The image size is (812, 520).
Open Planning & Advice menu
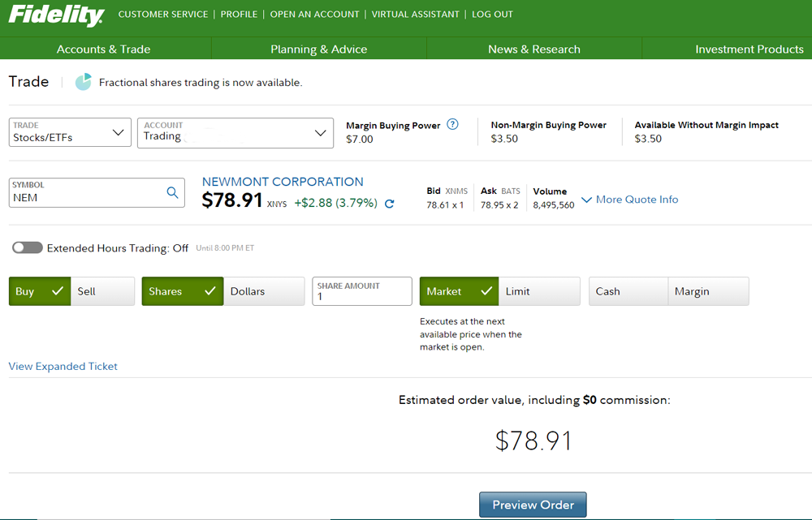(x=318, y=49)
